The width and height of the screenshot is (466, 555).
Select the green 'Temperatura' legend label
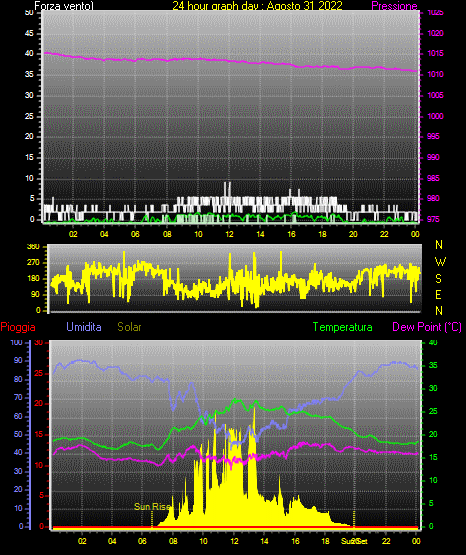pos(343,327)
